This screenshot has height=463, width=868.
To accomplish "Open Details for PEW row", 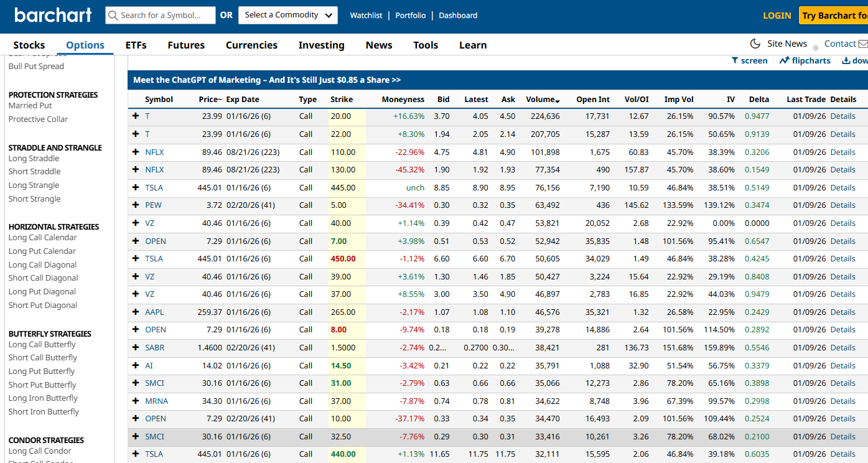I will tap(843, 205).
